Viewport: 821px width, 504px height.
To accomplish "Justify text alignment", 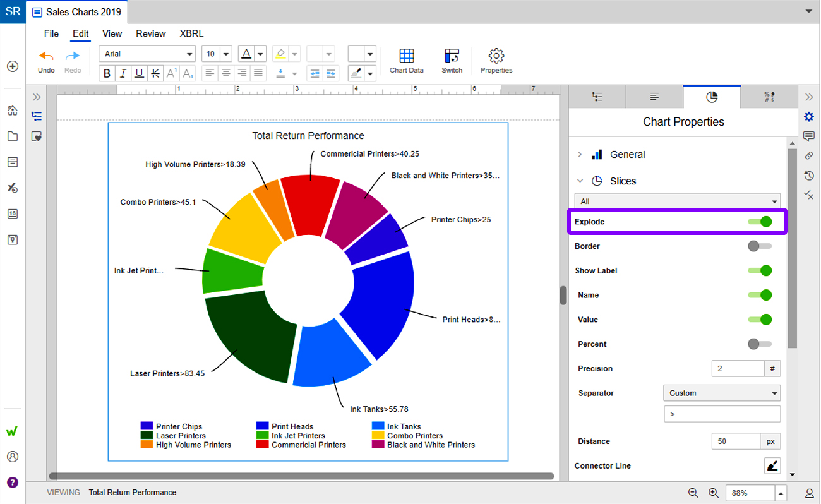I will coord(258,73).
